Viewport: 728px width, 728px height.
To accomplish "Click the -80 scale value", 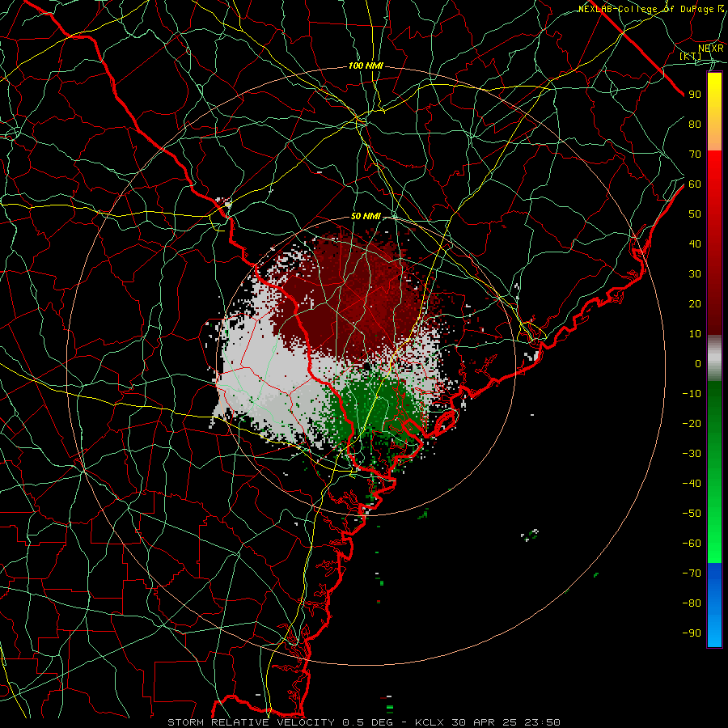I will 692,603.
